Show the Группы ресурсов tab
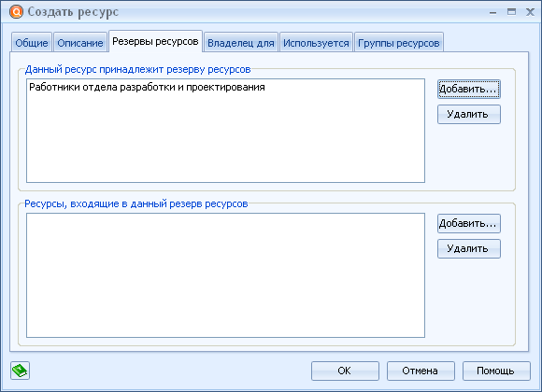 pos(398,43)
